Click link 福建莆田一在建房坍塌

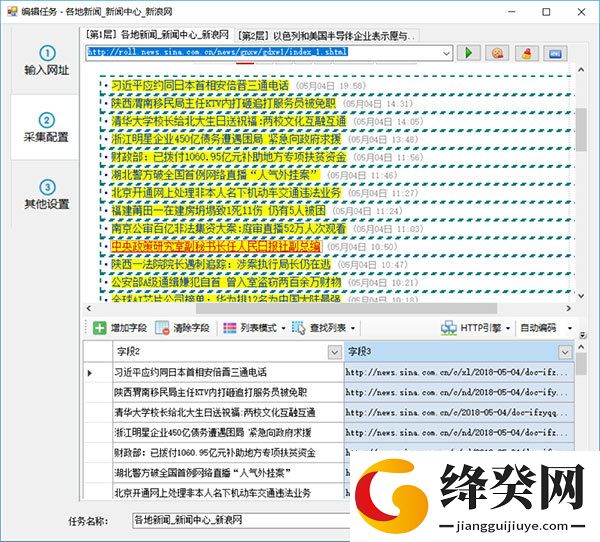point(218,211)
